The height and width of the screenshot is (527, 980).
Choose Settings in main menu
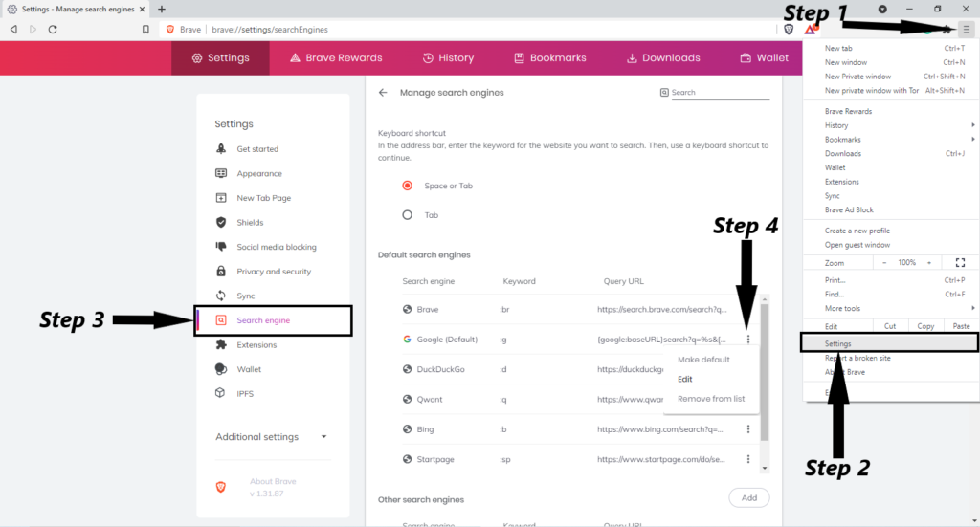pos(890,343)
